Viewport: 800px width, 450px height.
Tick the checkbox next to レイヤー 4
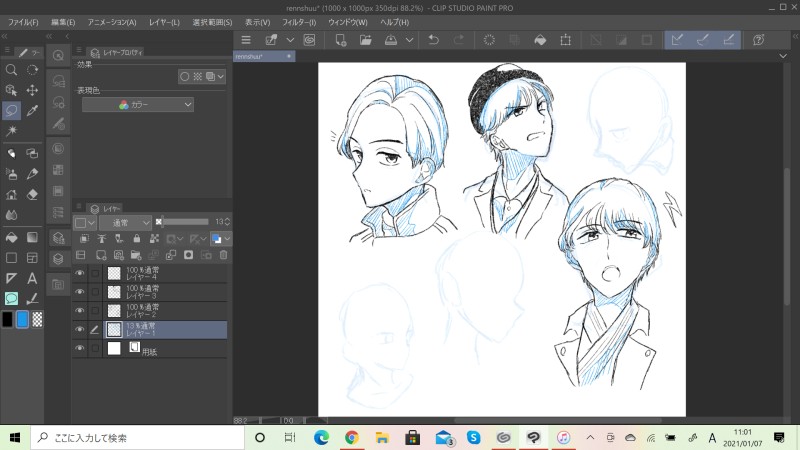pyautogui.click(x=95, y=273)
